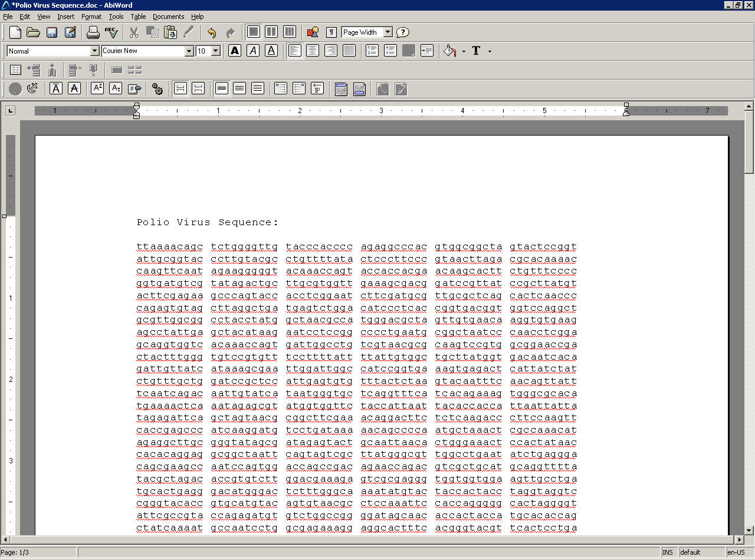Click the Save As icon with the pencil
Image resolution: width=755 pixels, height=560 pixels.
pyautogui.click(x=70, y=32)
